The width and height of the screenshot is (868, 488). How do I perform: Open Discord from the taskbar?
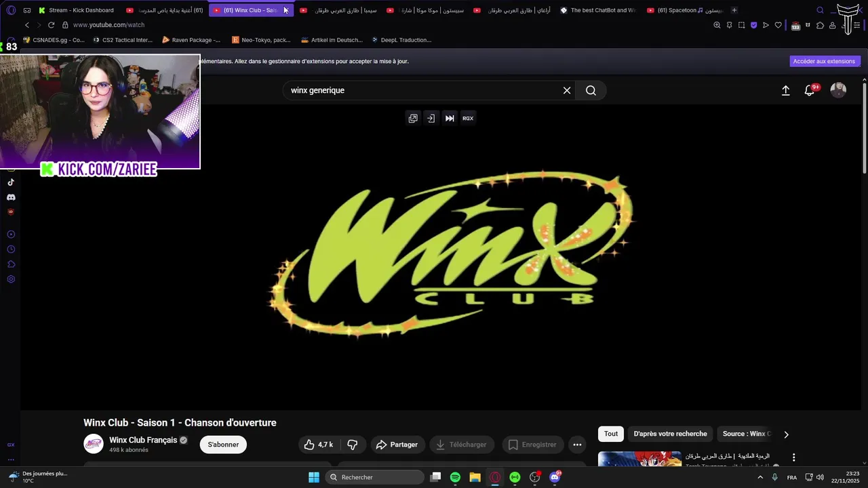pos(555,477)
